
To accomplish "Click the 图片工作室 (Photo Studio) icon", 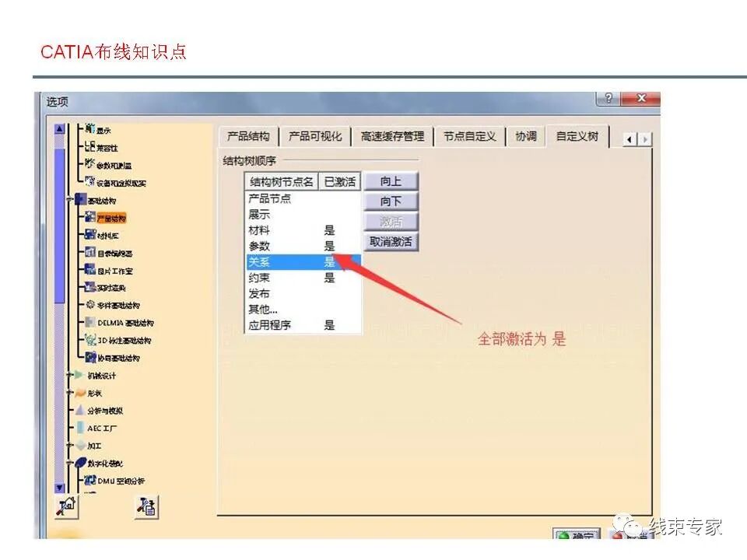I will pos(91,267).
